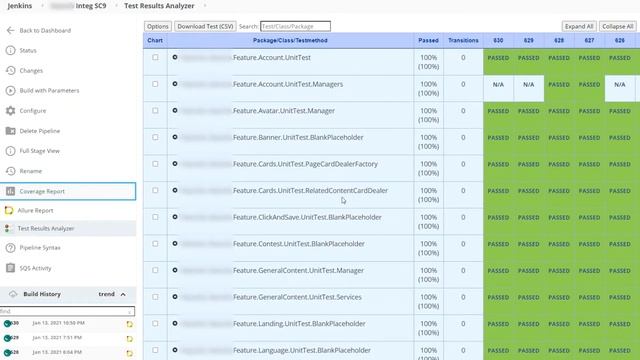Viewport: 640px width, 360px height.
Task: Click the Back to Dashboard arrow icon
Action: [11, 30]
